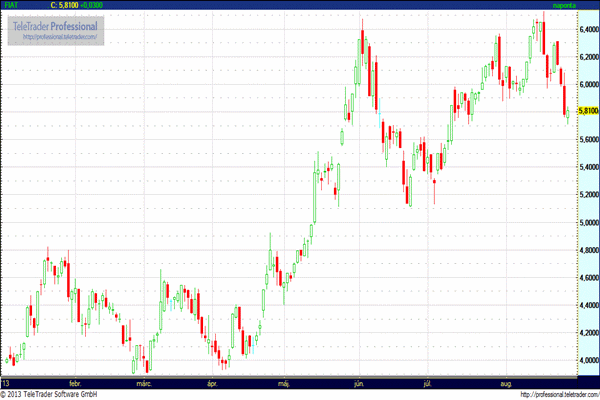Select the márc. month on time axis

tap(144, 382)
